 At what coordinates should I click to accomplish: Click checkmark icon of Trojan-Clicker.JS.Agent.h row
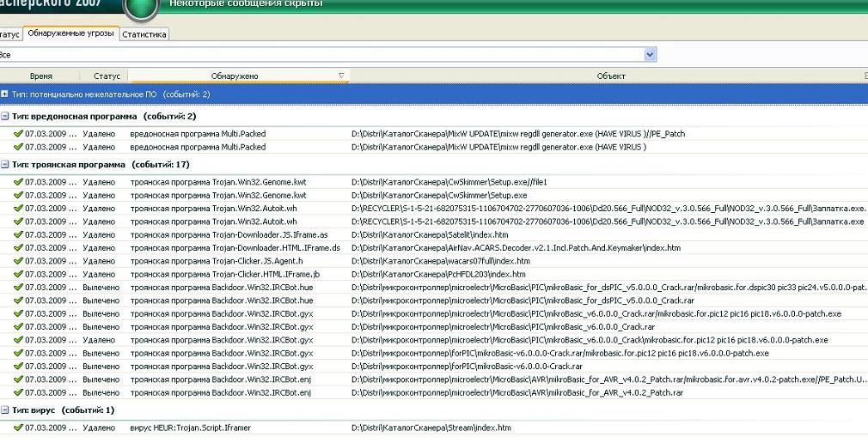18,261
